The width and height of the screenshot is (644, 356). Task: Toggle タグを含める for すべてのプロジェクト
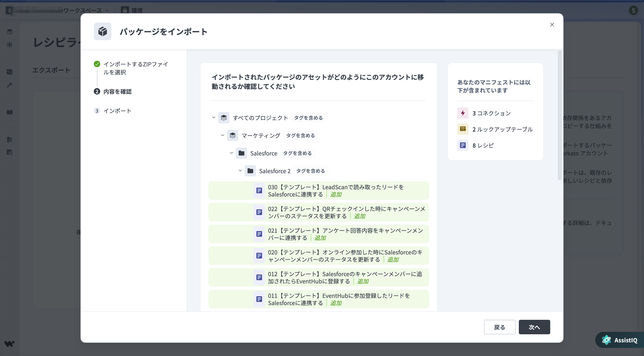pos(308,118)
